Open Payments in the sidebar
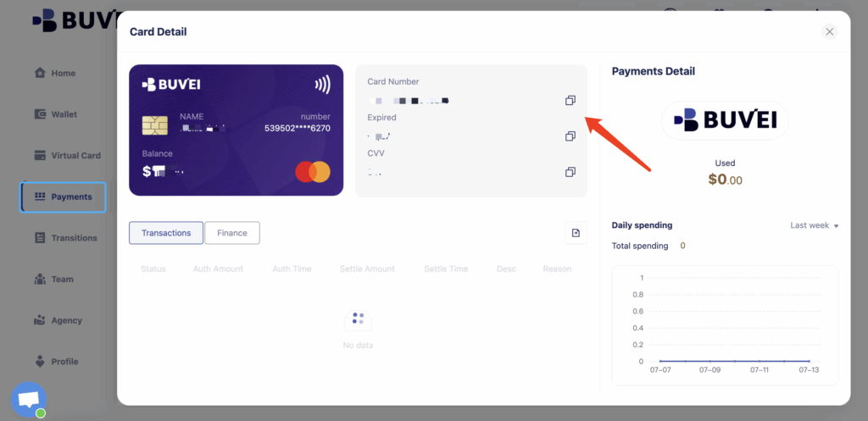This screenshot has height=421, width=868. [x=63, y=197]
